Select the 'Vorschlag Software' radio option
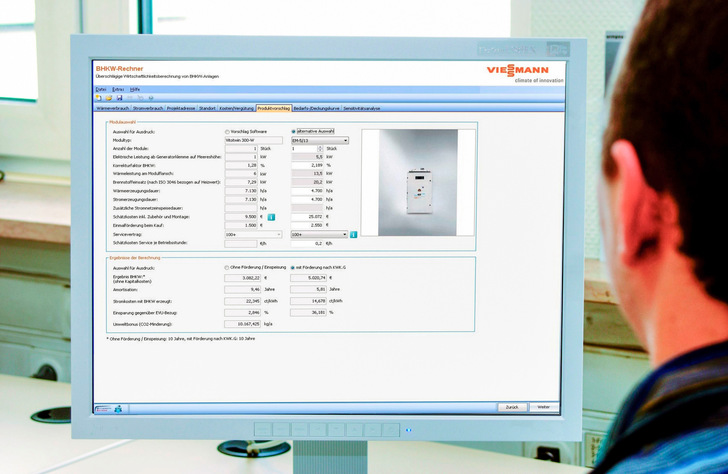Viewport: 728px width, 474px height. tap(227, 132)
